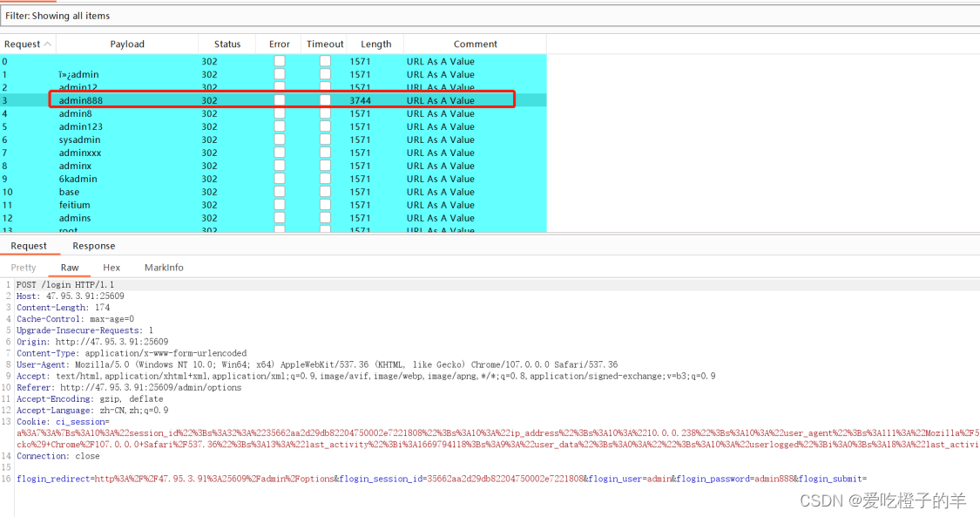This screenshot has width=980, height=517.
Task: Select the adminx payload row
Action: (274, 166)
